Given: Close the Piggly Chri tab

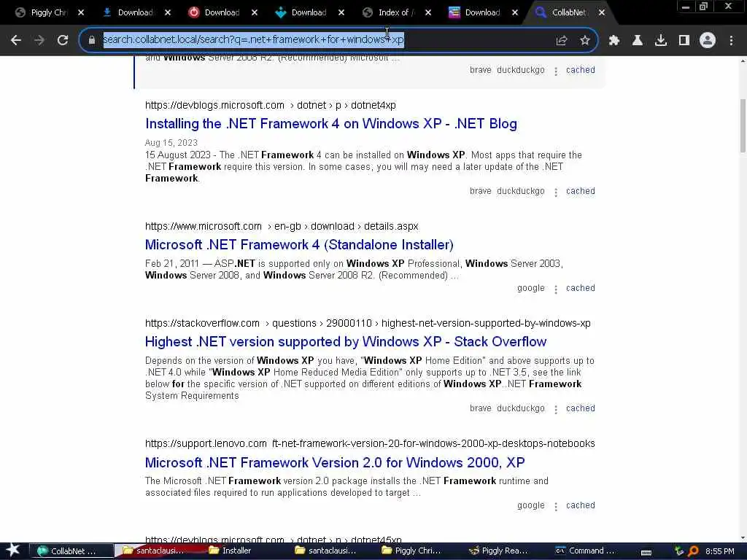Looking at the screenshot, I should click(81, 12).
